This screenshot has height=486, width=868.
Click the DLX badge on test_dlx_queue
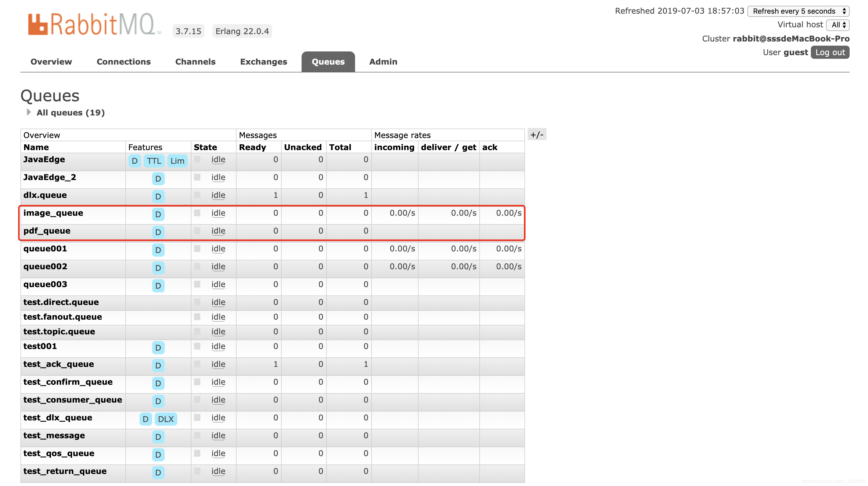tap(166, 419)
